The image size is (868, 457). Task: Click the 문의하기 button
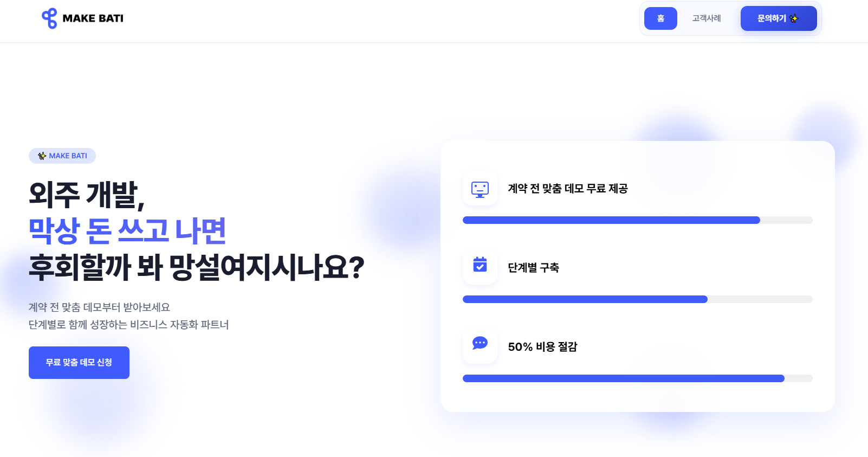pos(779,18)
